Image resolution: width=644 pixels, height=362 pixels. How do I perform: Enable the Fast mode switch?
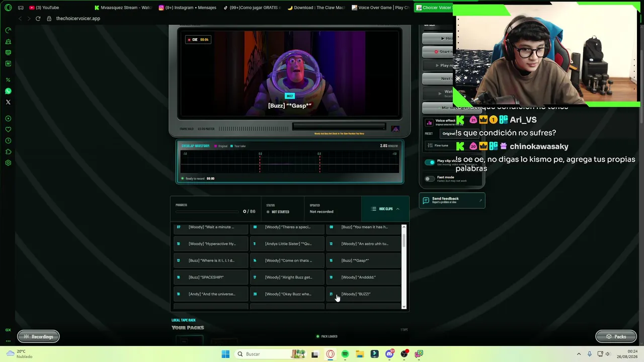pyautogui.click(x=430, y=178)
